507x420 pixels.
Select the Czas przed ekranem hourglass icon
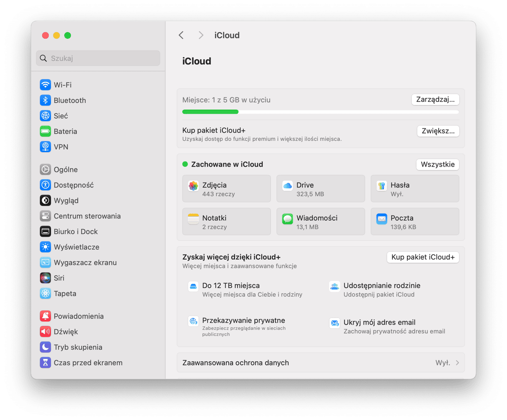tap(45, 362)
